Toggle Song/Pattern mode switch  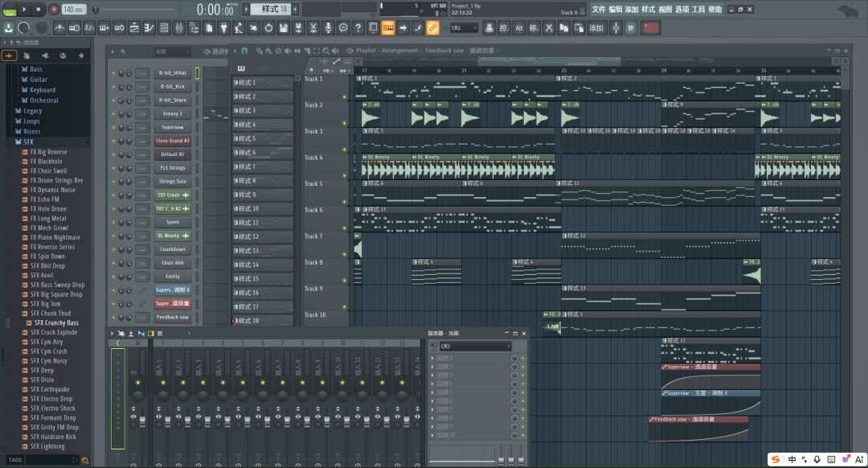9,10
